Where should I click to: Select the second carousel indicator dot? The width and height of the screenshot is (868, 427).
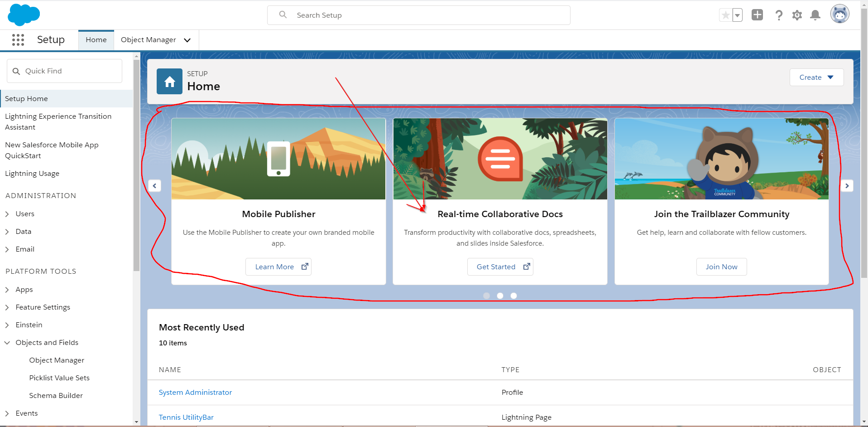(x=500, y=296)
